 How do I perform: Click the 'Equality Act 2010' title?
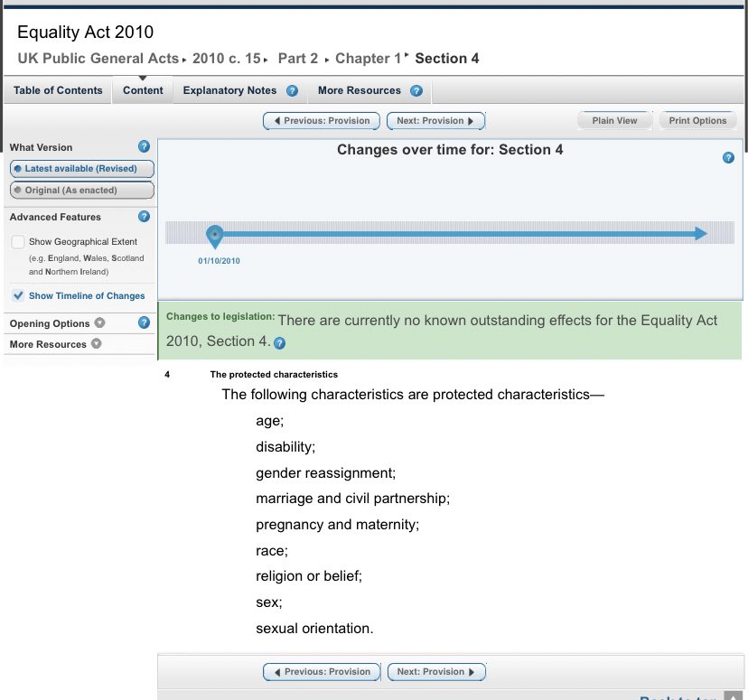86,32
